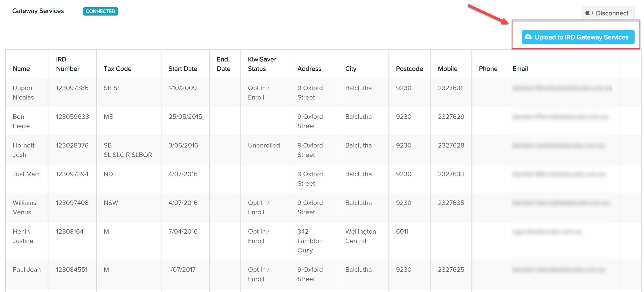This screenshot has width=644, height=292.
Task: Click Williams Venus start date 4/07/2016
Action: [183, 203]
